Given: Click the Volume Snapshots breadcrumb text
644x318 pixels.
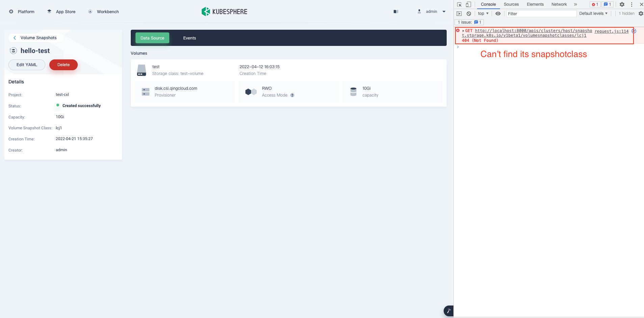Looking at the screenshot, I should click(x=39, y=38).
